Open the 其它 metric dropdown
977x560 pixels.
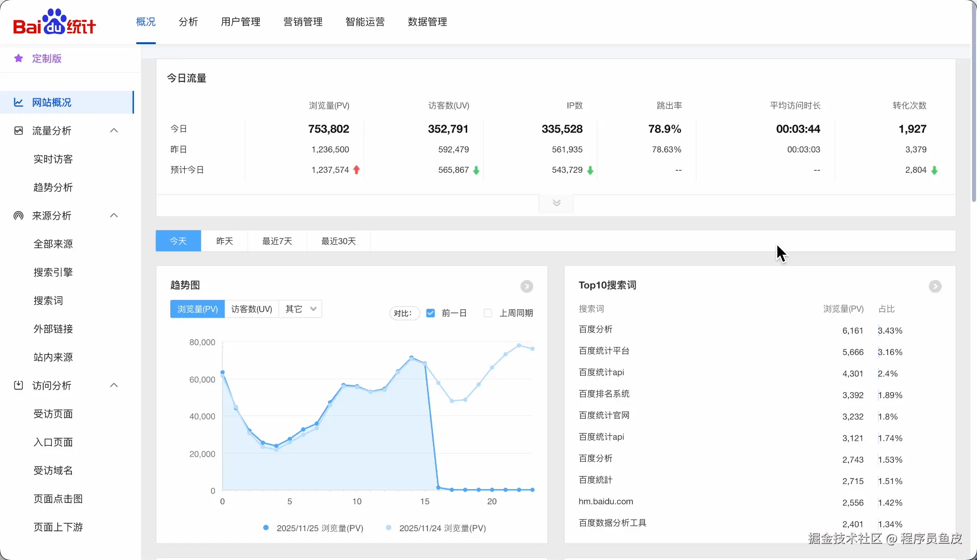(300, 309)
